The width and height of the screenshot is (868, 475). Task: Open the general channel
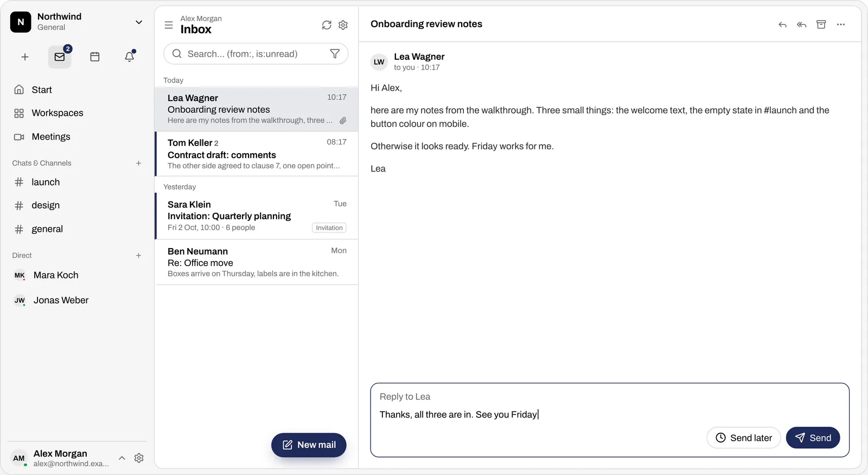[77, 229]
